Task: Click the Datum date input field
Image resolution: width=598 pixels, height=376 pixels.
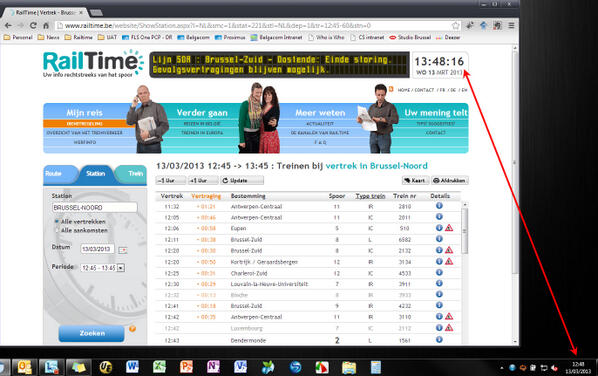Action: pyautogui.click(x=97, y=249)
